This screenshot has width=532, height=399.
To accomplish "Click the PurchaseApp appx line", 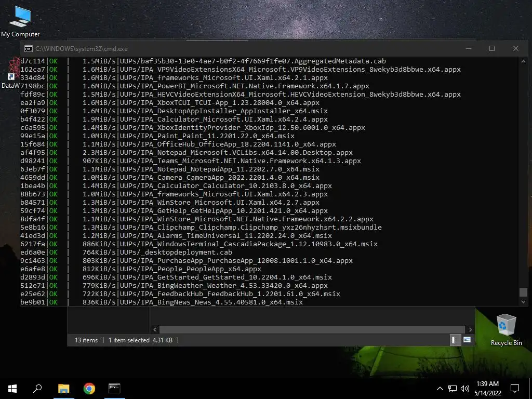I will pyautogui.click(x=187, y=261).
